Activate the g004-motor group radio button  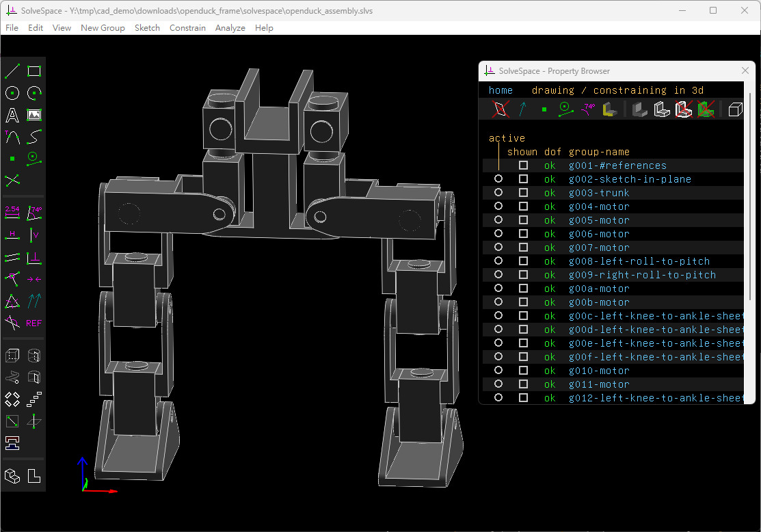pyautogui.click(x=498, y=207)
